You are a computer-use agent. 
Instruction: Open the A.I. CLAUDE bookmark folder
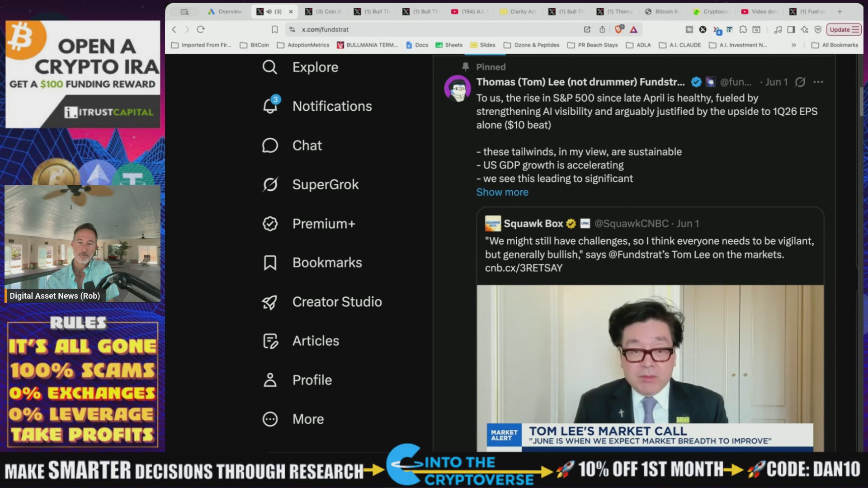(x=680, y=45)
